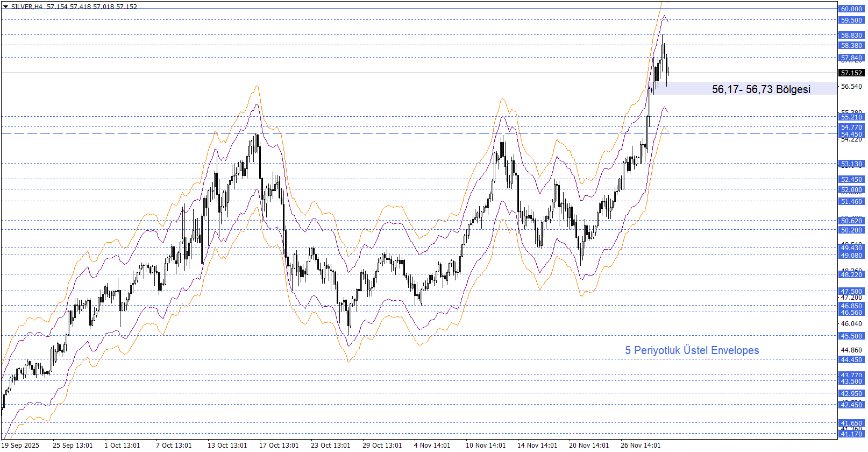
Task: Click the triangle arrow beside SILVER,H4
Action: pyautogui.click(x=5, y=7)
